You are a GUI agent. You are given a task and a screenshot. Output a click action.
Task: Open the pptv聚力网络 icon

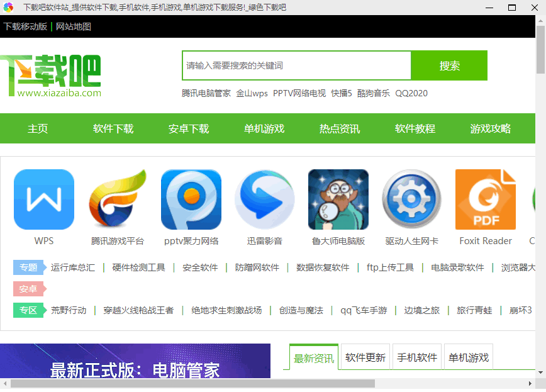pos(191,199)
